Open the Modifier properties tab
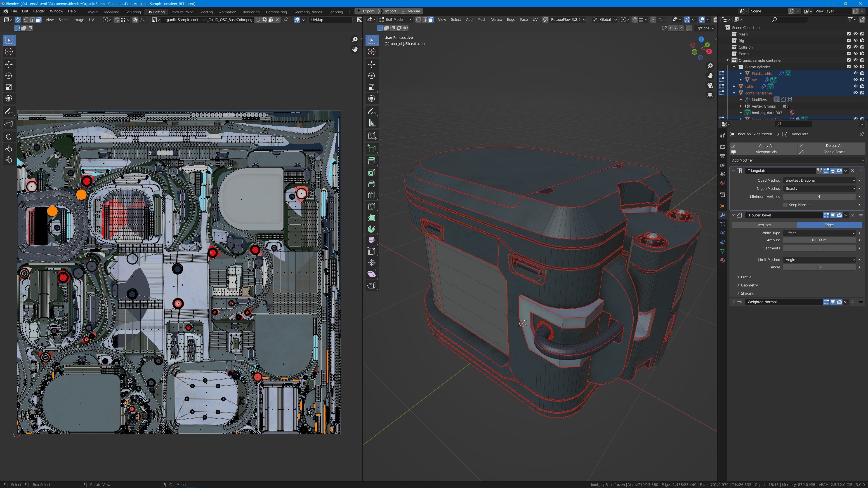 (x=722, y=215)
